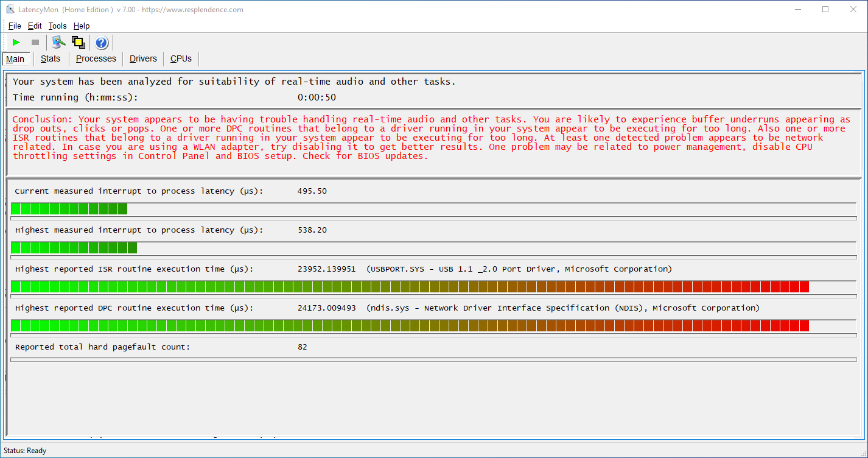The image size is (868, 458).
Task: Minimize the LatencyMon window
Action: [x=798, y=9]
